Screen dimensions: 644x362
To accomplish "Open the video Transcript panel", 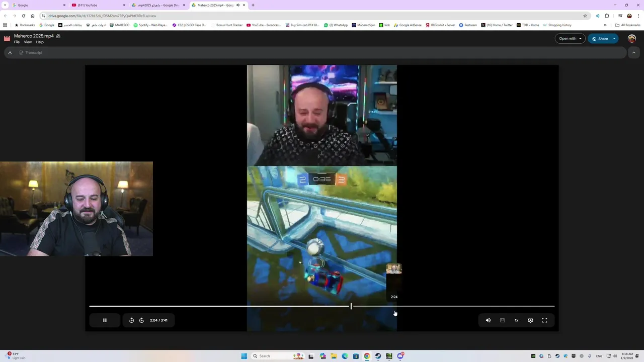I will [31, 52].
